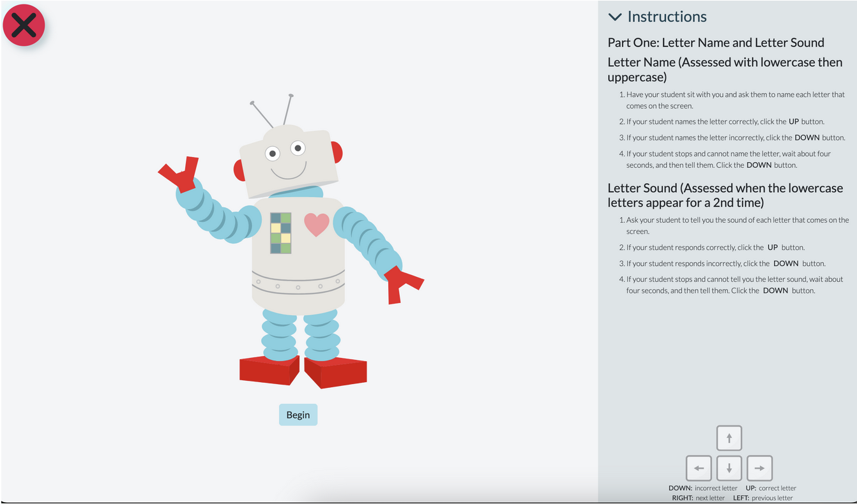Close the assessment with the red X button
Image resolution: width=857 pixels, height=504 pixels.
tap(24, 26)
